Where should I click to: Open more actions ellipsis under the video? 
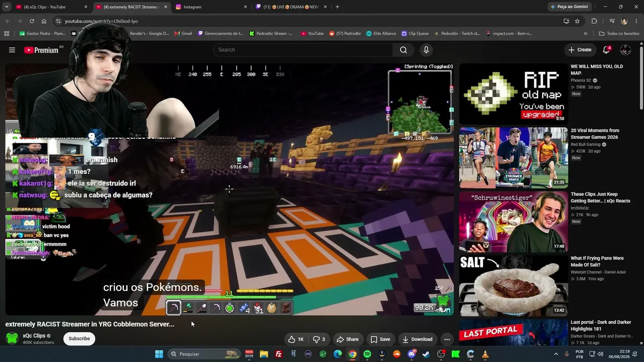point(447,339)
